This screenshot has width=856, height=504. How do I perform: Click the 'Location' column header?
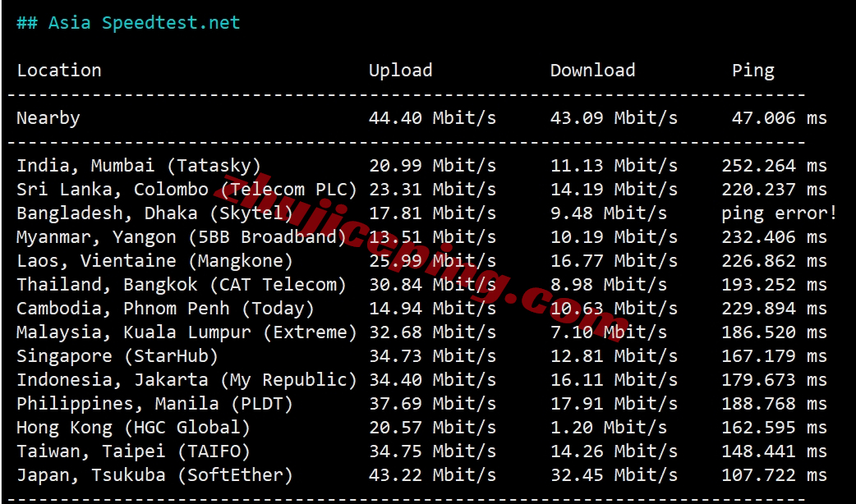click(59, 71)
